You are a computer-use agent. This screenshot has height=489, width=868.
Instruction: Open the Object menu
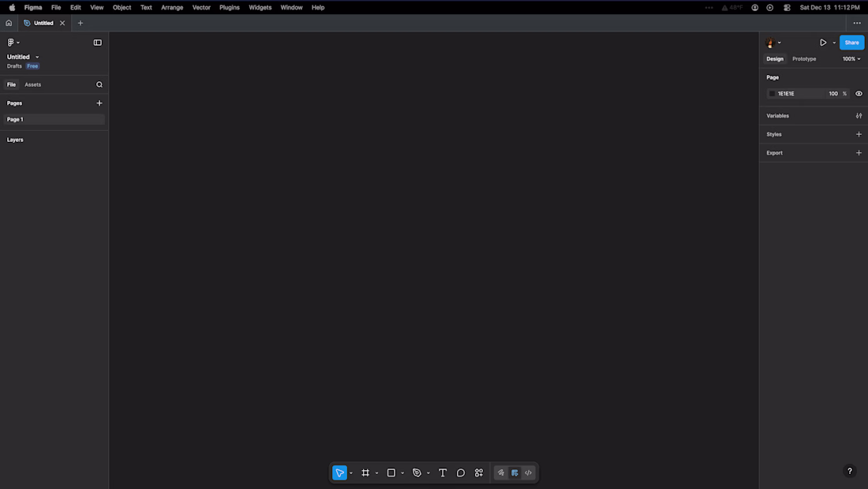tap(122, 8)
